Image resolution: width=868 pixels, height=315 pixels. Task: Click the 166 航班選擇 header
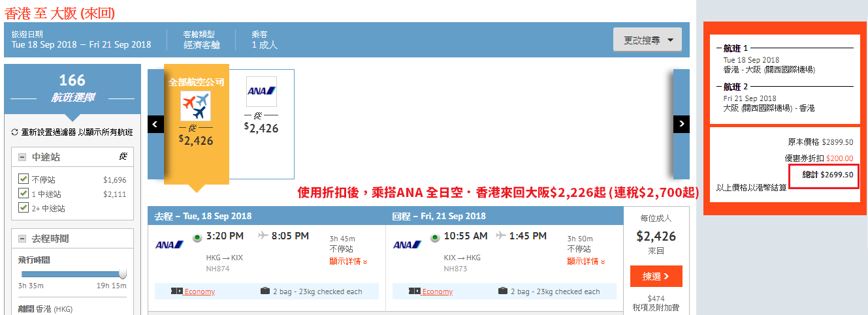72,89
